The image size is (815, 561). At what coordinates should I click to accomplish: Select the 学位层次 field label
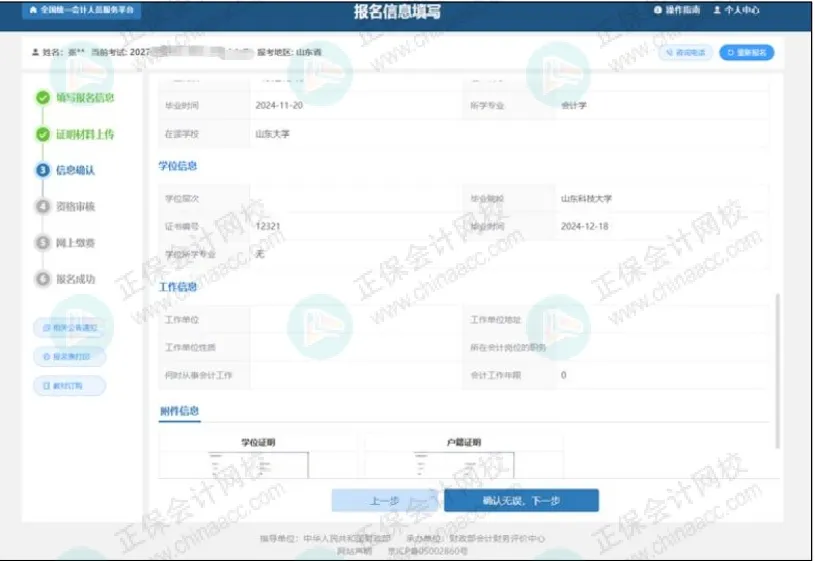click(x=182, y=199)
